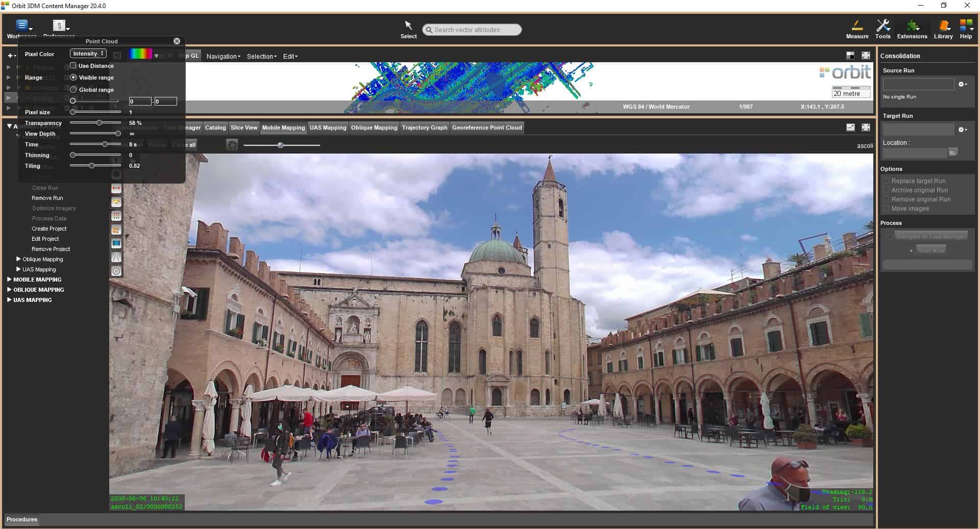Open the Library icon
Viewport: 980px width, 529px height.
(943, 26)
